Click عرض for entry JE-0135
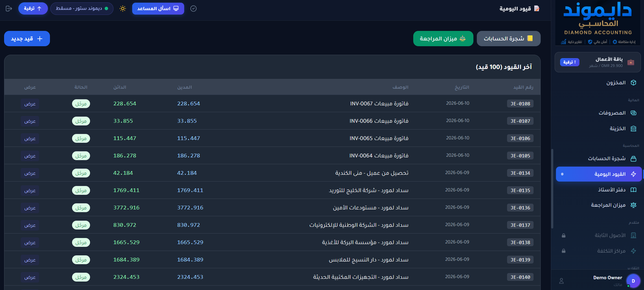 click(30, 191)
